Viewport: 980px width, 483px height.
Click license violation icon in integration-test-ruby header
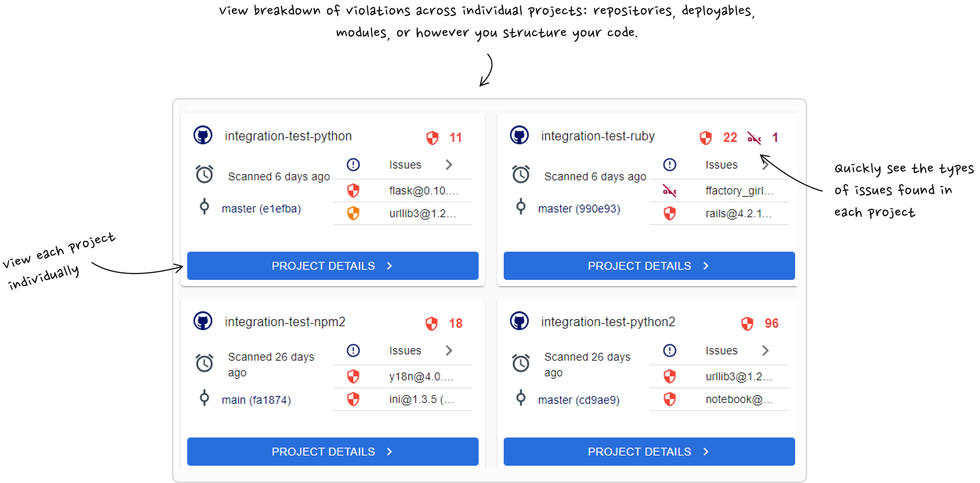pyautogui.click(x=754, y=138)
